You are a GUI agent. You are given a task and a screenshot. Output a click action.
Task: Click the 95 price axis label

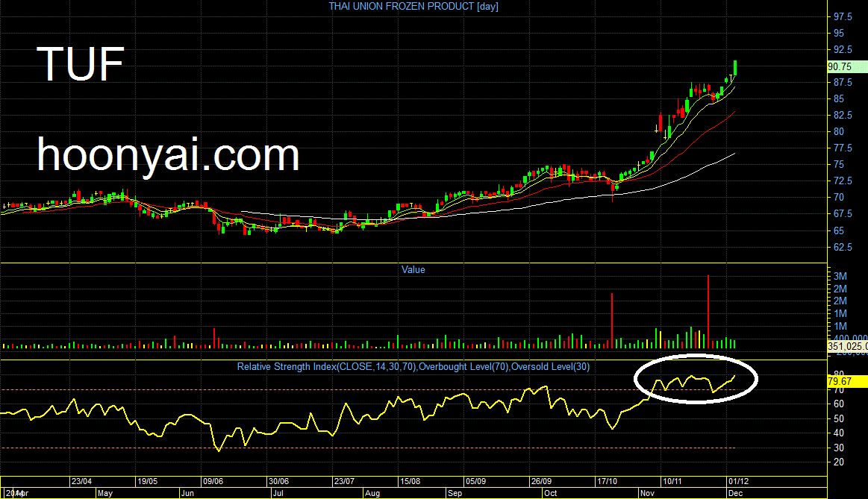pos(839,34)
